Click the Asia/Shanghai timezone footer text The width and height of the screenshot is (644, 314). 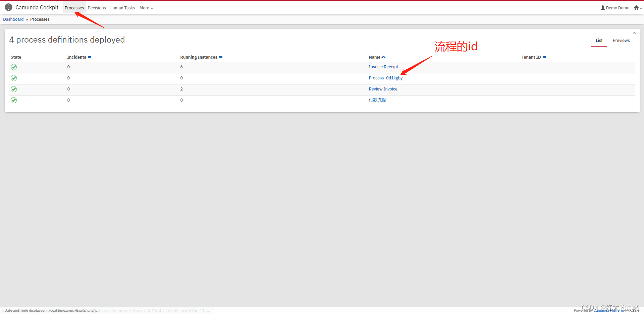point(87,310)
